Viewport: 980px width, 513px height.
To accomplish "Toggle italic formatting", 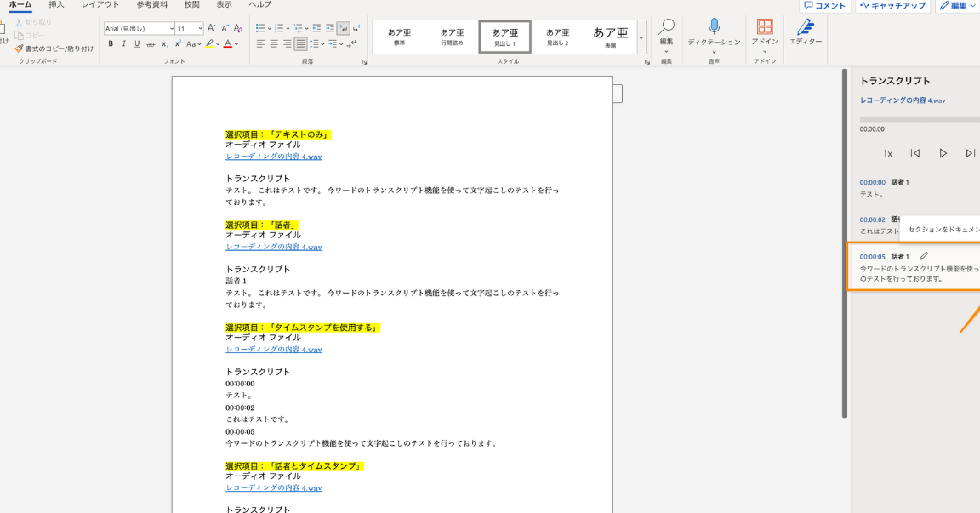I will point(124,44).
